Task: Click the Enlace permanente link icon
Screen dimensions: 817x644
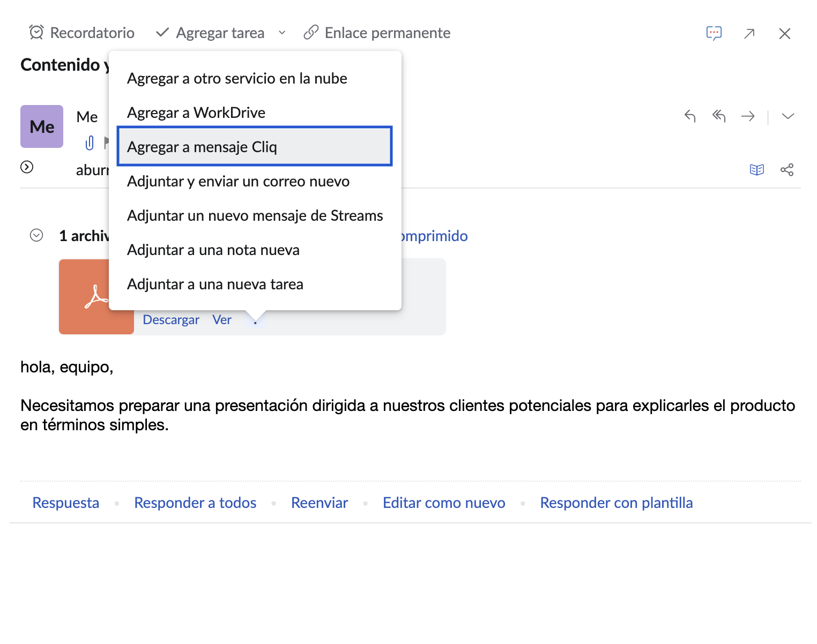Action: coord(311,33)
